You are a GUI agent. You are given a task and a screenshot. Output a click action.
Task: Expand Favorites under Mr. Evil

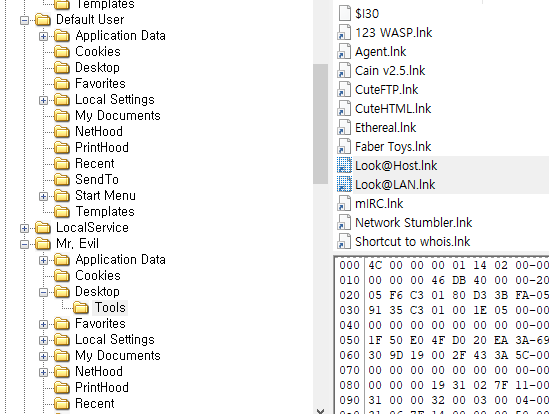pyautogui.click(x=43, y=325)
